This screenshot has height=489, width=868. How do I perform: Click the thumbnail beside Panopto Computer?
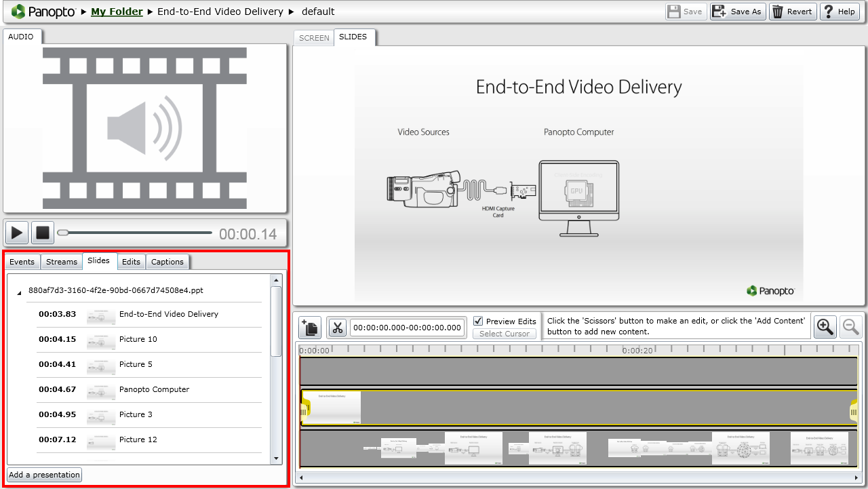(101, 392)
